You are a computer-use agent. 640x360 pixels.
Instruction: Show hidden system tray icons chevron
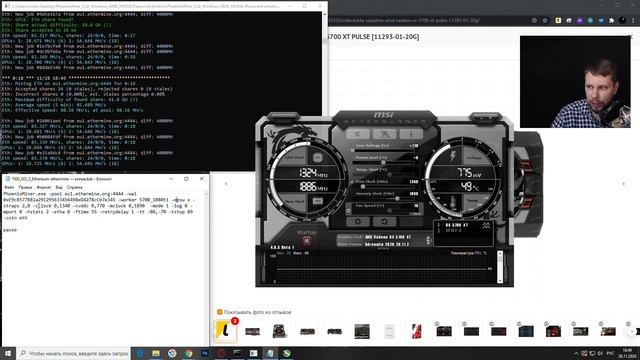tap(576, 353)
